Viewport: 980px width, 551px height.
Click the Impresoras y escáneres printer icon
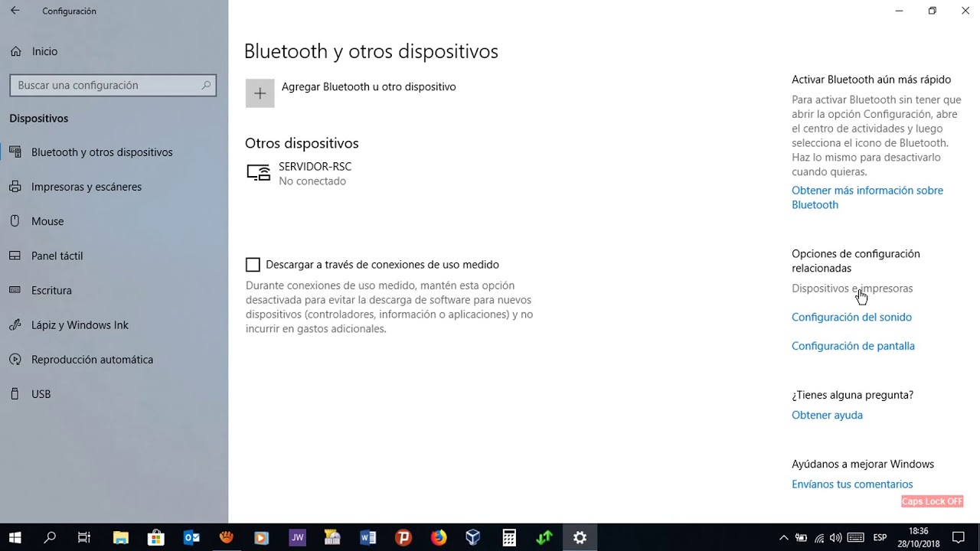click(x=15, y=187)
